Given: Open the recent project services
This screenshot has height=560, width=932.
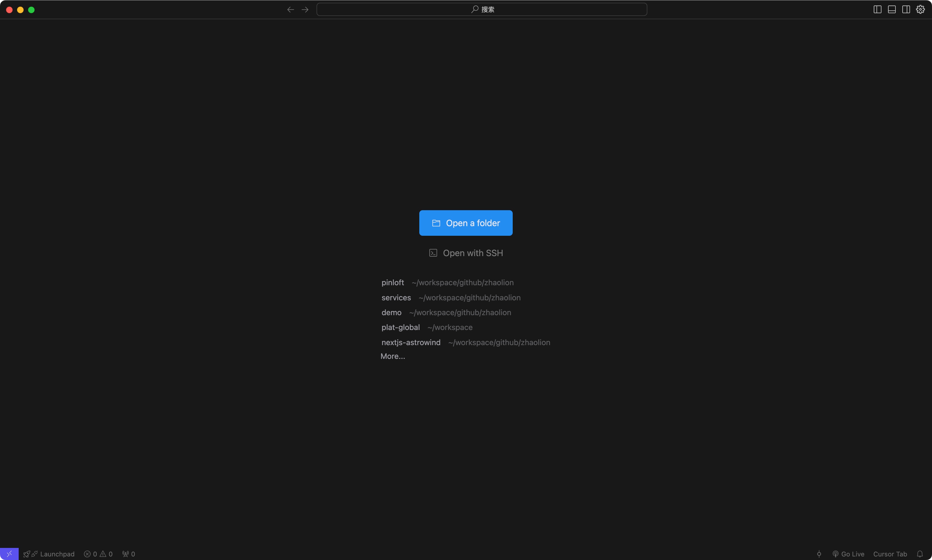Looking at the screenshot, I should click(x=451, y=298).
